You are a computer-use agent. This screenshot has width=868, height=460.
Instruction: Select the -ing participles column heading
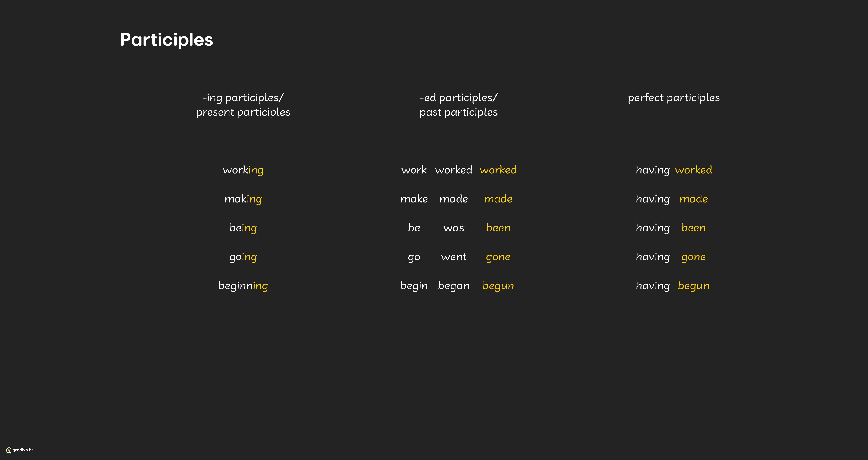pyautogui.click(x=243, y=105)
